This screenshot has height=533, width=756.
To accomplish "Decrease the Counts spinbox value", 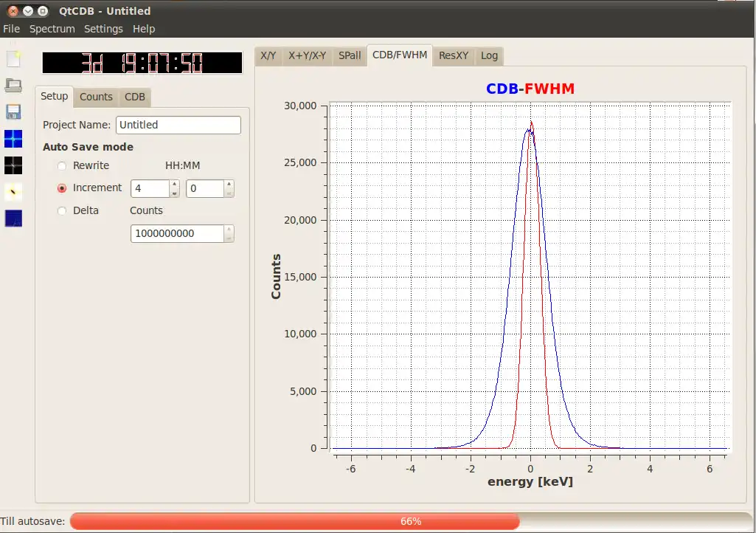I will click(x=229, y=238).
